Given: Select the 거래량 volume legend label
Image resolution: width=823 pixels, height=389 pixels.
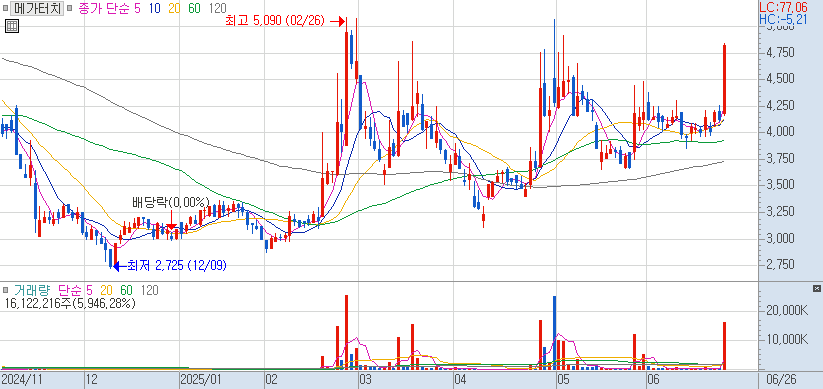Looking at the screenshot, I should (x=32, y=290).
